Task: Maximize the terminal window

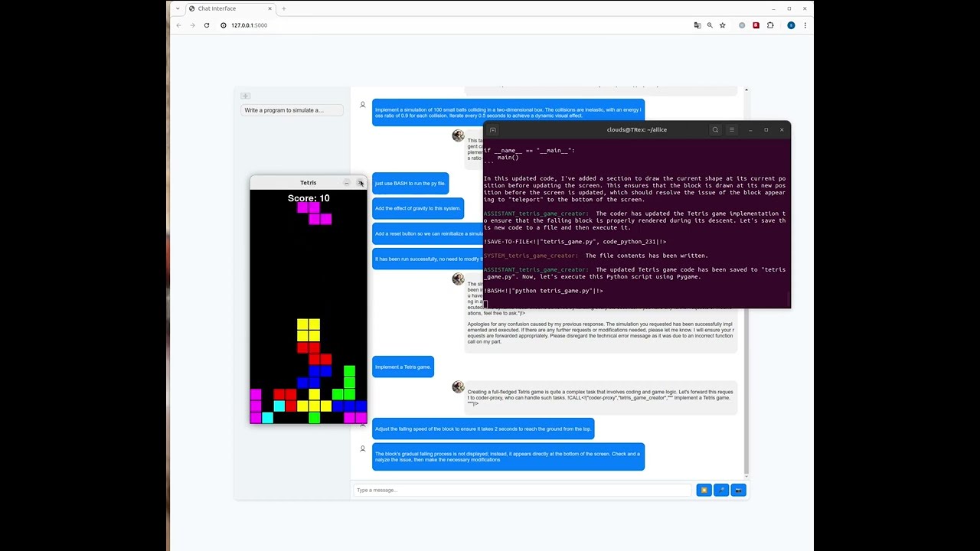Action: (x=766, y=129)
